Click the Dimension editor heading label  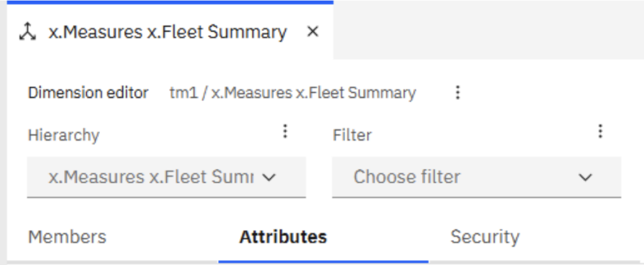coord(88,93)
